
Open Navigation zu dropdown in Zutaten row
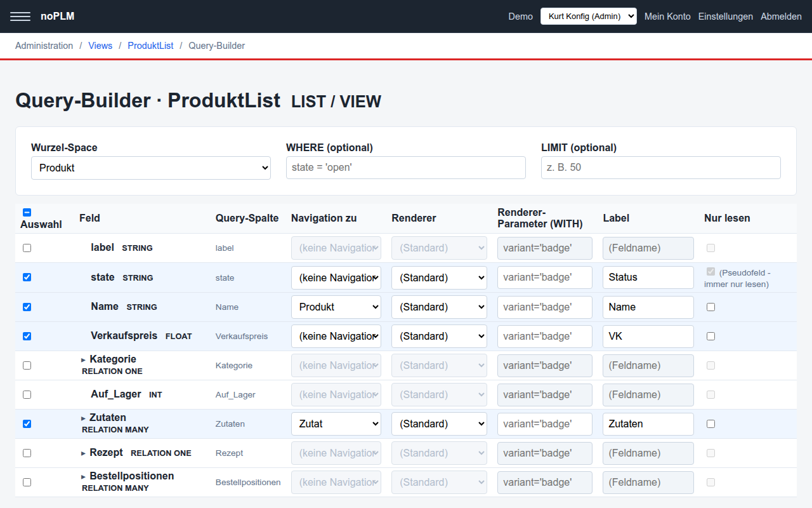pyautogui.click(x=336, y=424)
